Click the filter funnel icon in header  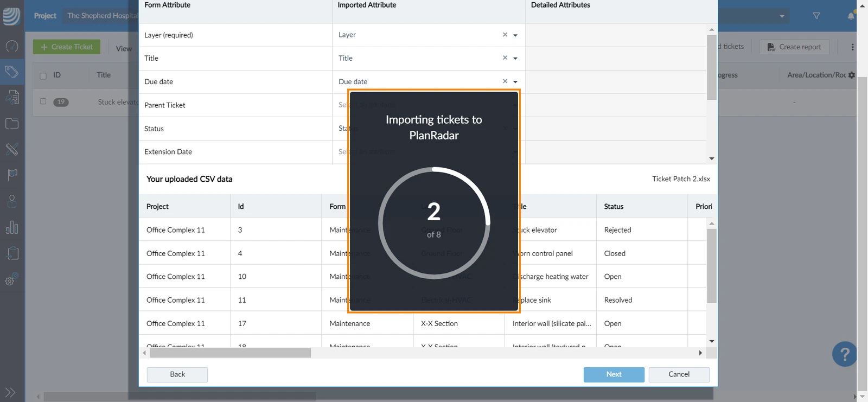pos(816,16)
